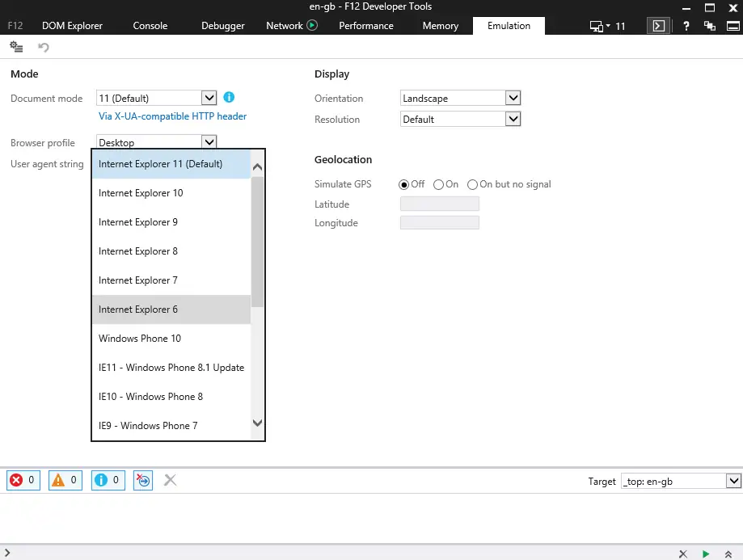Viewport: 743px width, 560px height.
Task: Choose Windows Phone 10 user agent
Action: coord(171,339)
